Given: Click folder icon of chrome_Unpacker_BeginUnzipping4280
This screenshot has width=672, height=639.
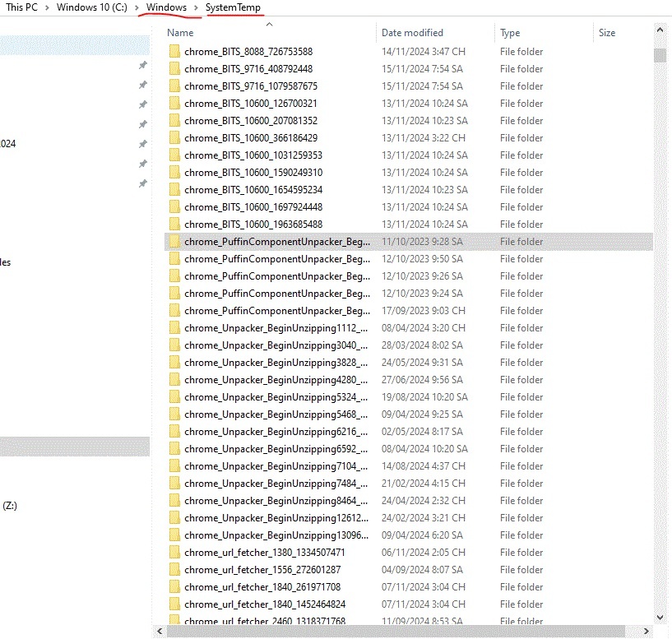Looking at the screenshot, I should pyautogui.click(x=174, y=380).
